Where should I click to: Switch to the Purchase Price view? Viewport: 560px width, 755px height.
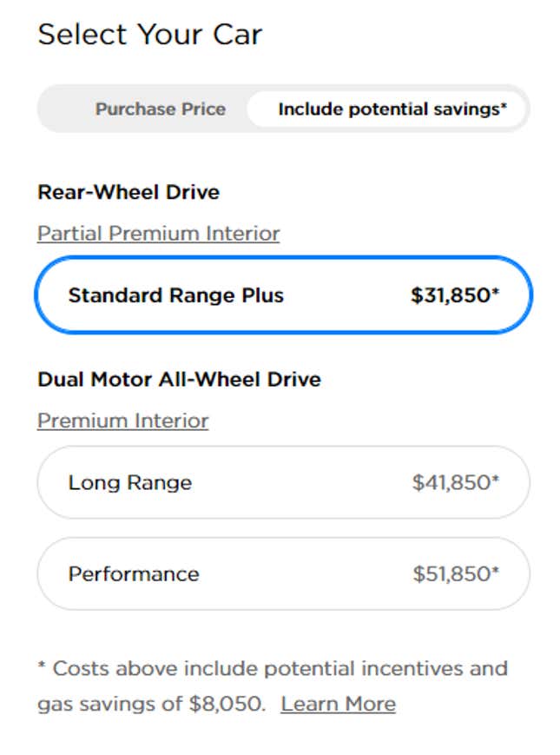pyautogui.click(x=161, y=109)
